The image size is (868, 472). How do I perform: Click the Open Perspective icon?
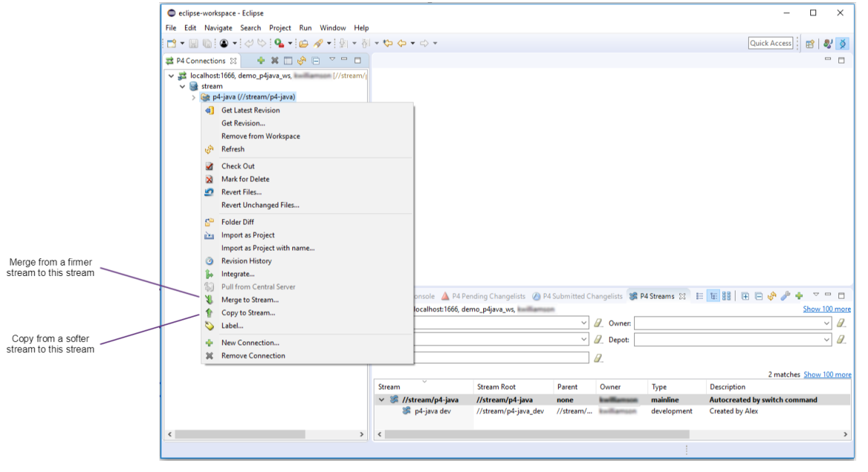point(810,44)
